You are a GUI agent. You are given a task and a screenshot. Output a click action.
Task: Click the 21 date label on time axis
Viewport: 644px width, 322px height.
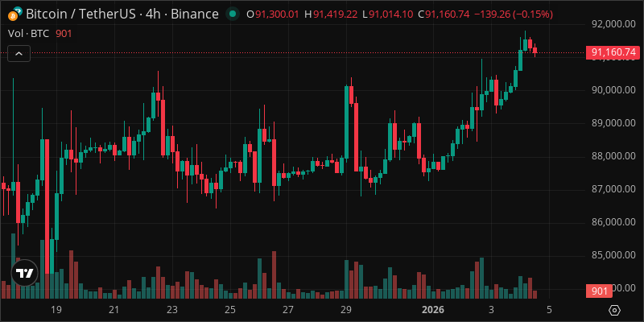pyautogui.click(x=114, y=310)
